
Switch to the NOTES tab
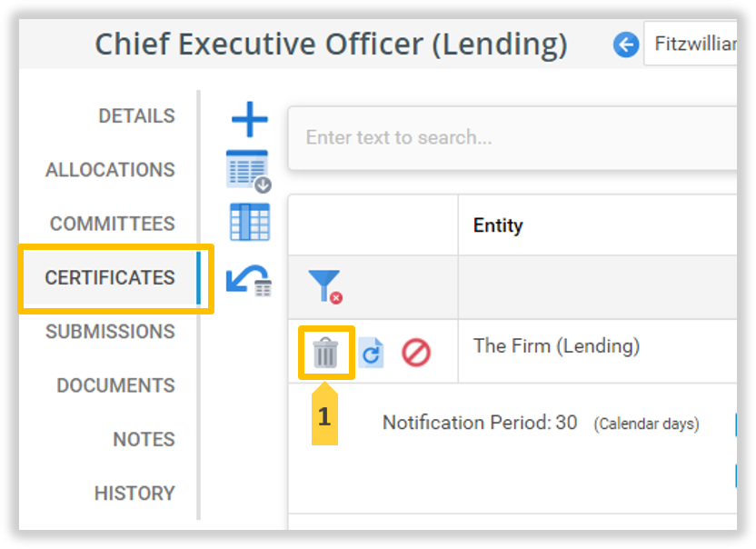point(144,439)
